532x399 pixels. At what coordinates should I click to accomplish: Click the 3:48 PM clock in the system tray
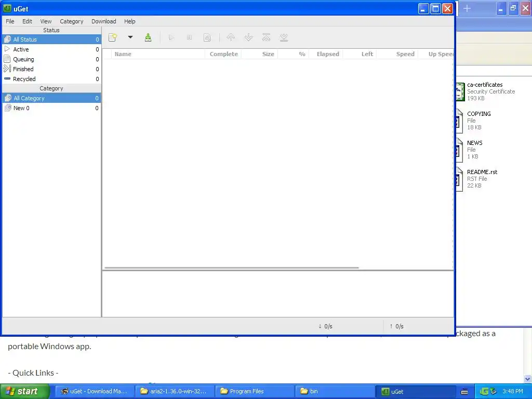513,391
